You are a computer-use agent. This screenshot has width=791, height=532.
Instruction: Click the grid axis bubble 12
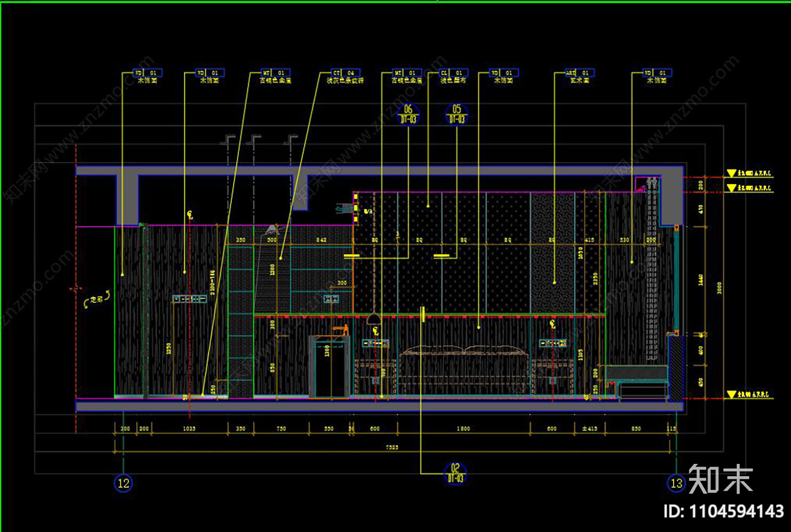pos(123,483)
